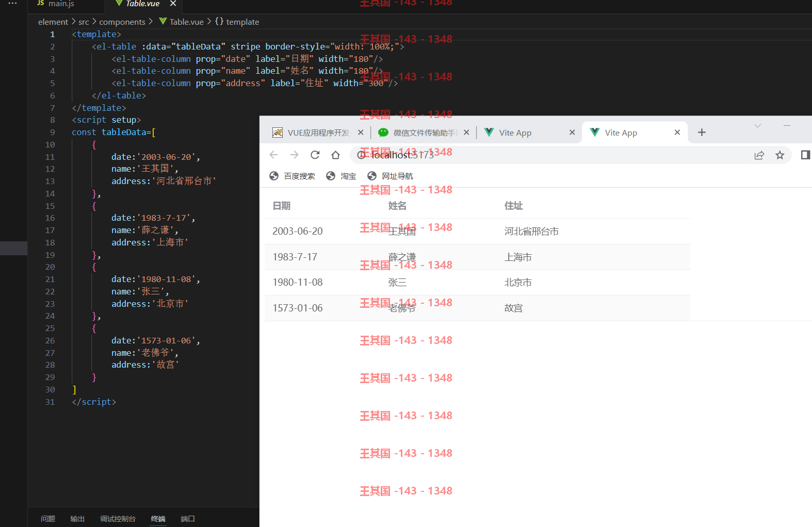This screenshot has width=812, height=527.
Task: Place cursor on line number 9
Action: [52, 133]
